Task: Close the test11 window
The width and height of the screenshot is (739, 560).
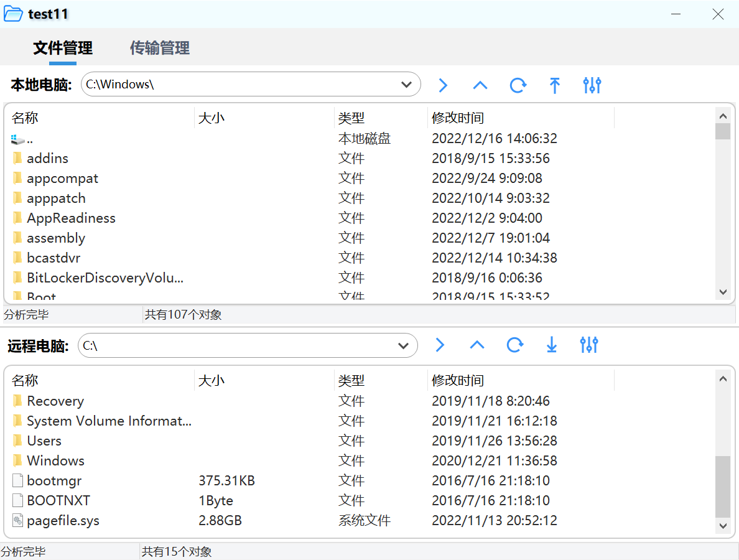Action: click(x=718, y=14)
